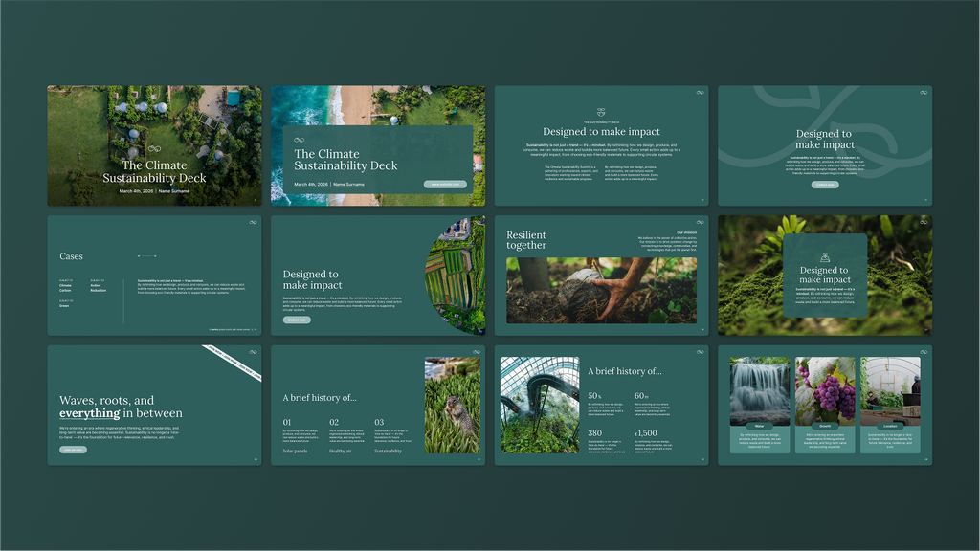Select the greenhouse interior image on the last slide
Screen dimensions: 980x551
(x=890, y=390)
